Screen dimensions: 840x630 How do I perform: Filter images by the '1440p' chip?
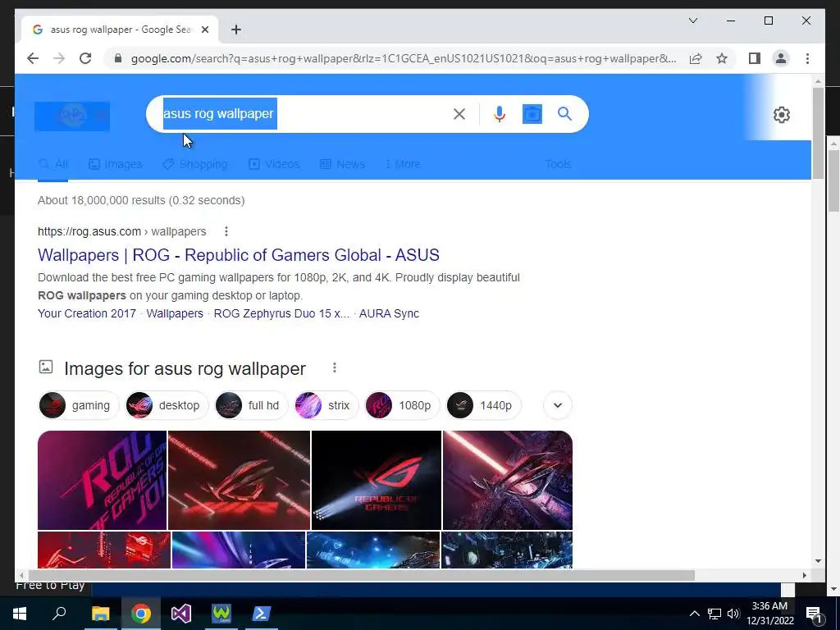(483, 405)
